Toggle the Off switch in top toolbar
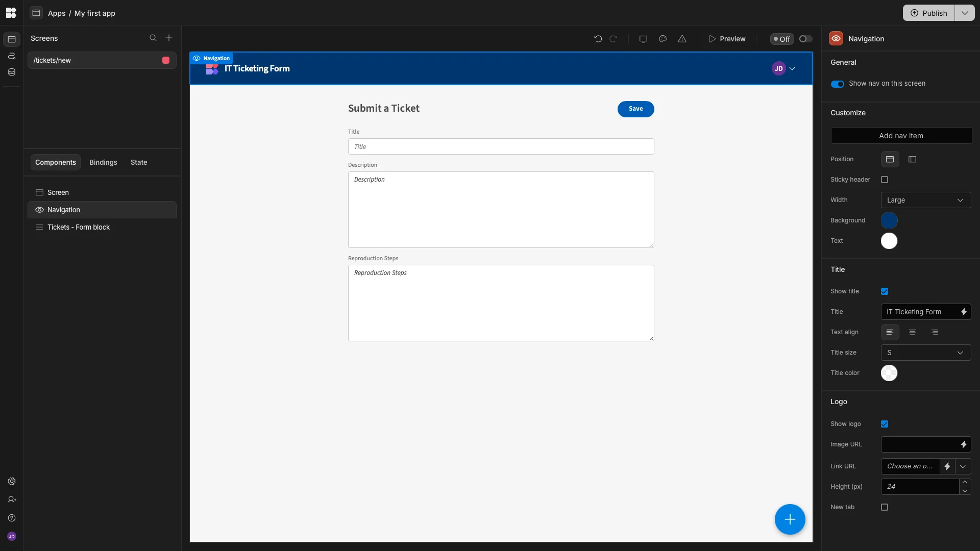The height and width of the screenshot is (551, 980). click(806, 39)
